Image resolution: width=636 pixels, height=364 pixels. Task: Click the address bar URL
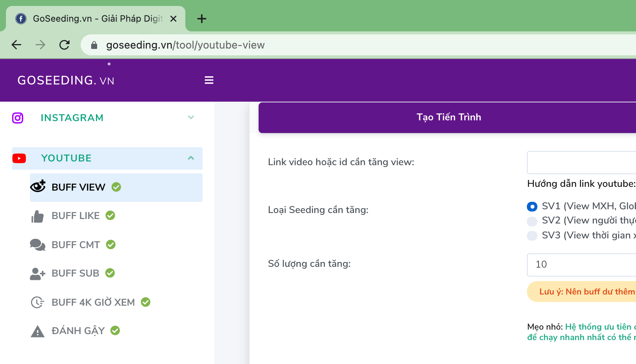(x=185, y=45)
